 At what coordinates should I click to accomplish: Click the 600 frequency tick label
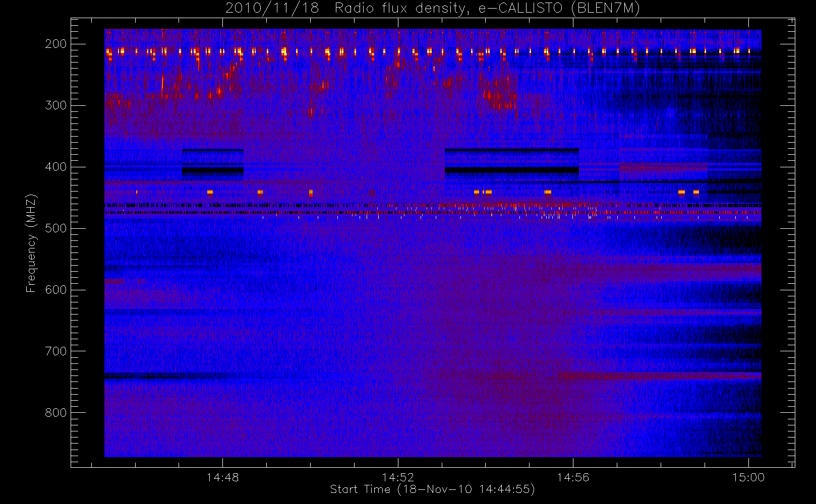pos(56,290)
